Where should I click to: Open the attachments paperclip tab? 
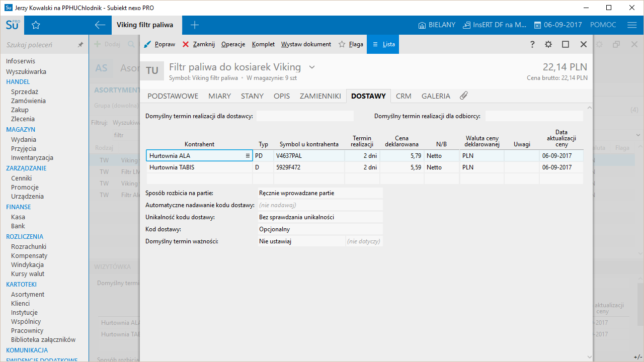point(463,96)
